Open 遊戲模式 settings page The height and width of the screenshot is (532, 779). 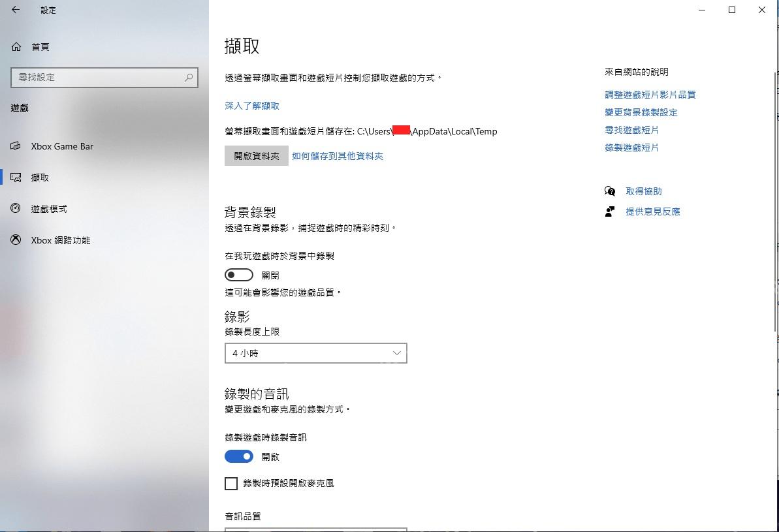pos(105,209)
